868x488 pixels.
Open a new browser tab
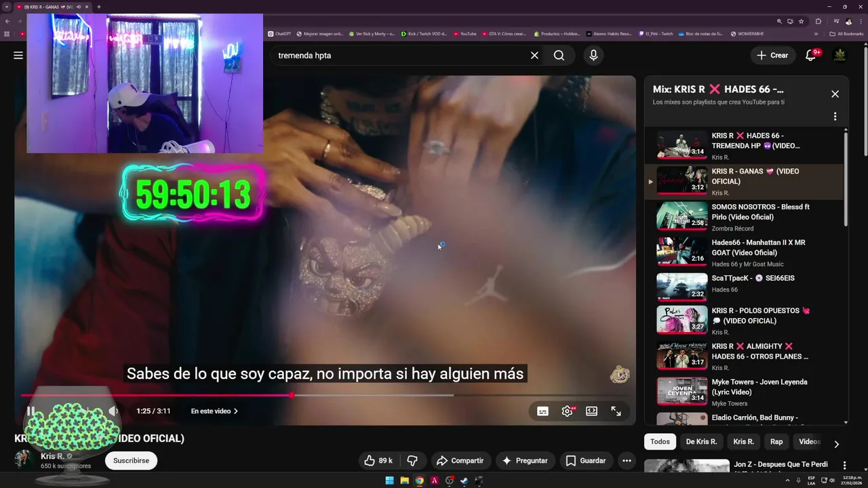tap(99, 7)
